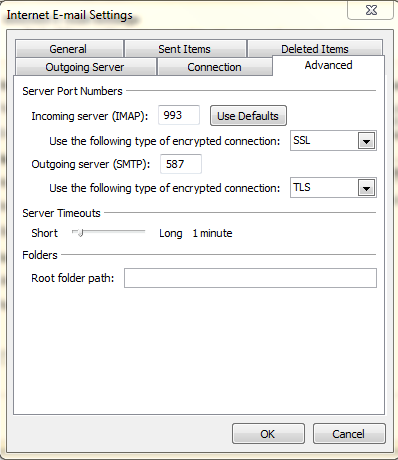This screenshot has height=460, width=398.
Task: Open the TLS encryption dropdown arrow
Action: (x=366, y=188)
